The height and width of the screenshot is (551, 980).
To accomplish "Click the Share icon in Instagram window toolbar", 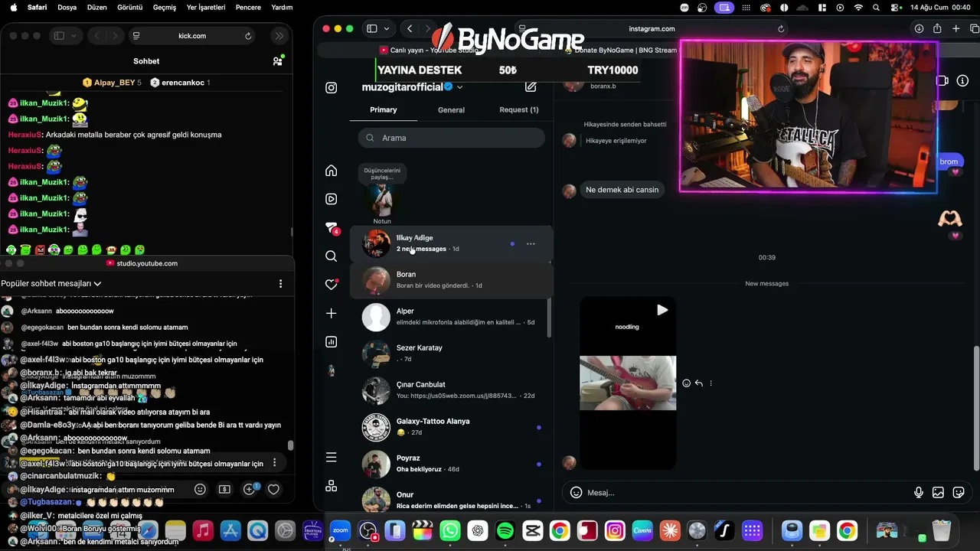I will pos(937,28).
